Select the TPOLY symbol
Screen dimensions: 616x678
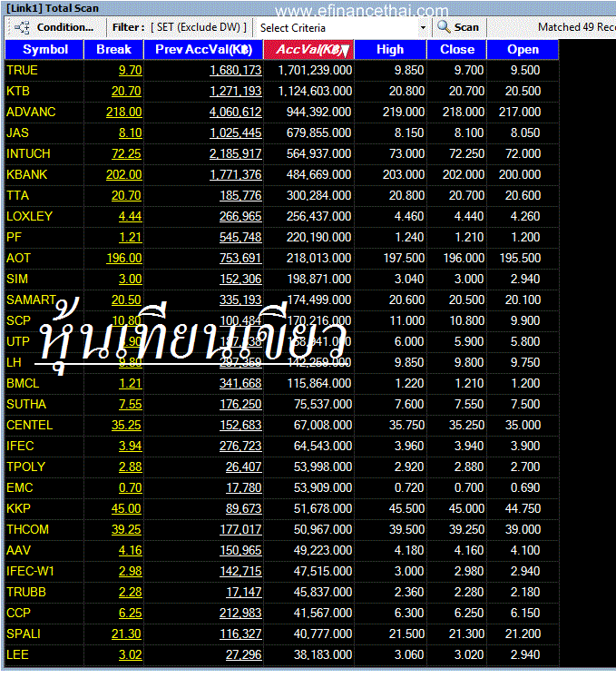point(26,467)
